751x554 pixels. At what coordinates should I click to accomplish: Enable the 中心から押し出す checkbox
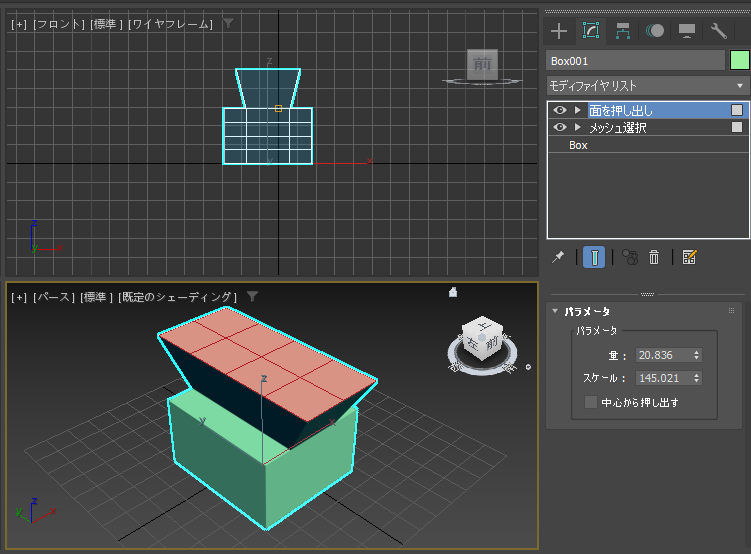click(x=591, y=402)
